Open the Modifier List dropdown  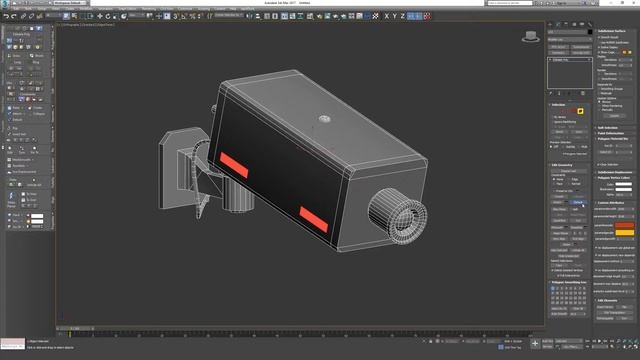pyautogui.click(x=569, y=40)
